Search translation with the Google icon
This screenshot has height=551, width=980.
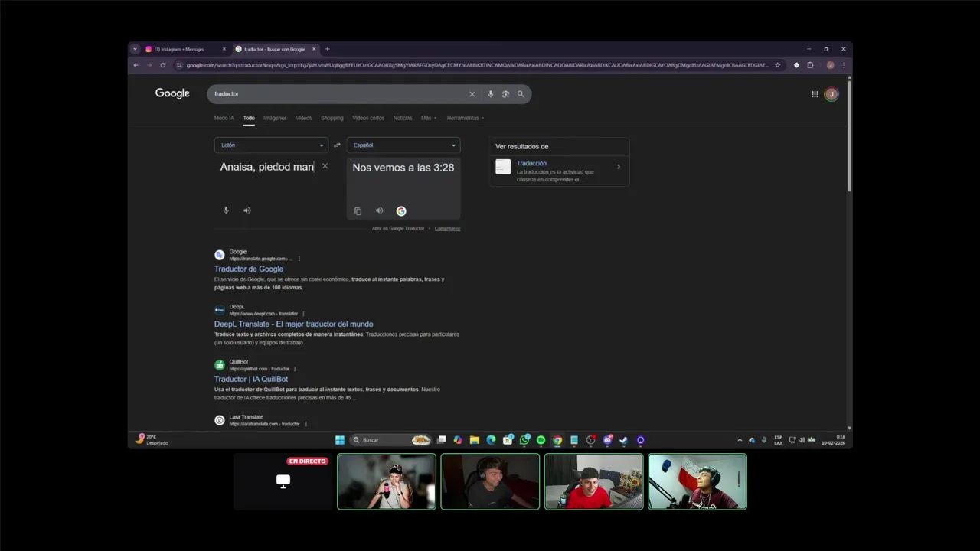click(401, 211)
